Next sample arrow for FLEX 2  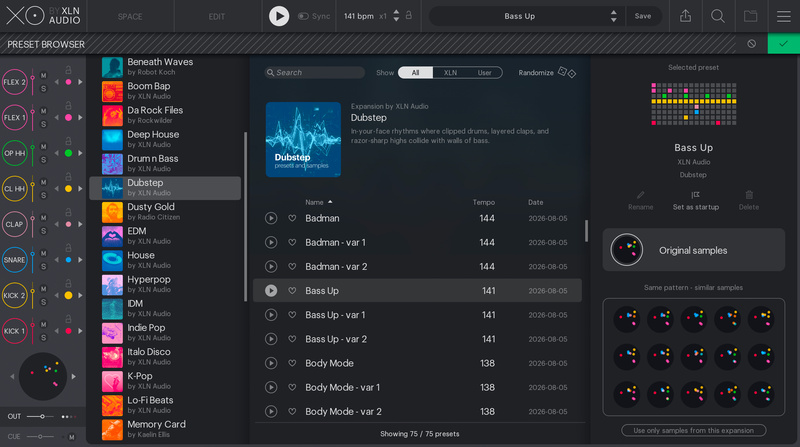(80, 82)
